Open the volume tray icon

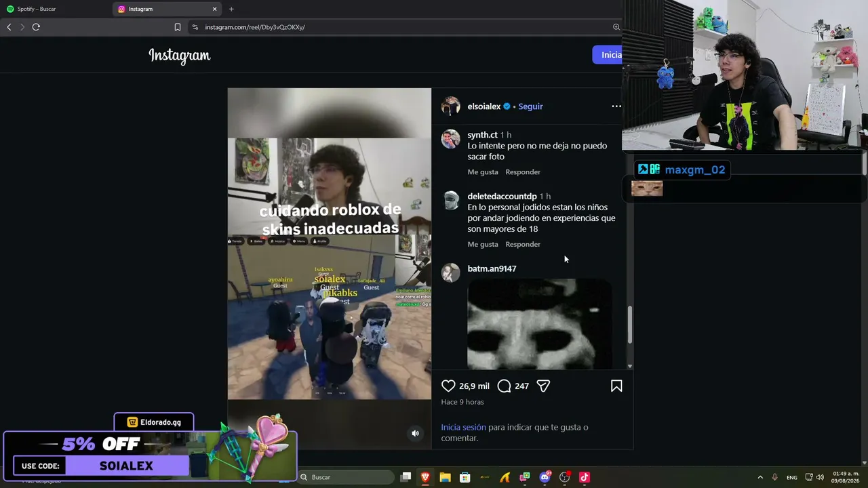pyautogui.click(x=820, y=477)
